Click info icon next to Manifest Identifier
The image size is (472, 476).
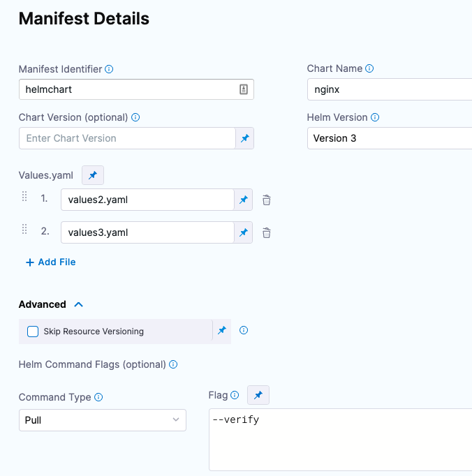pos(109,69)
